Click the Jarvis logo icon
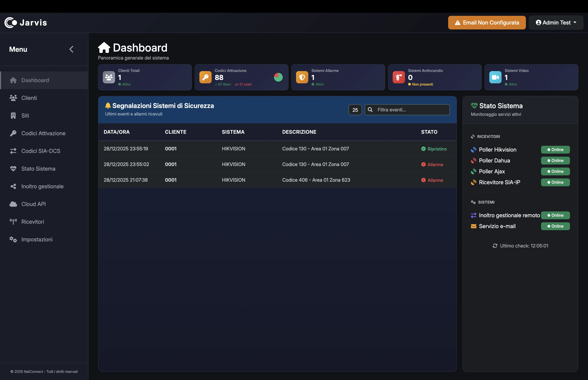This screenshot has height=380, width=588. [10, 23]
